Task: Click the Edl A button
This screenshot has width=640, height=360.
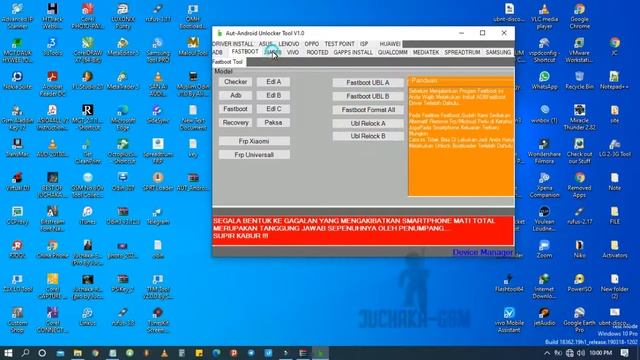Action: (x=273, y=82)
